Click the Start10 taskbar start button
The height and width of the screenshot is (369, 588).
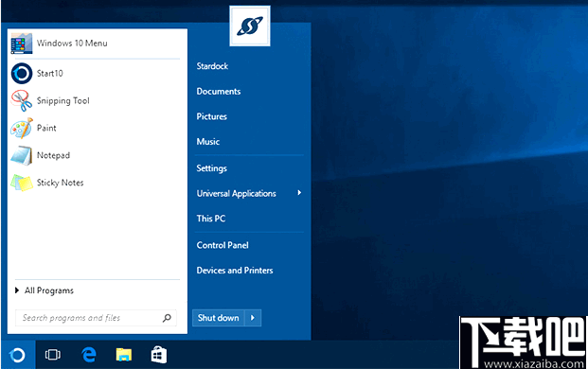point(18,355)
